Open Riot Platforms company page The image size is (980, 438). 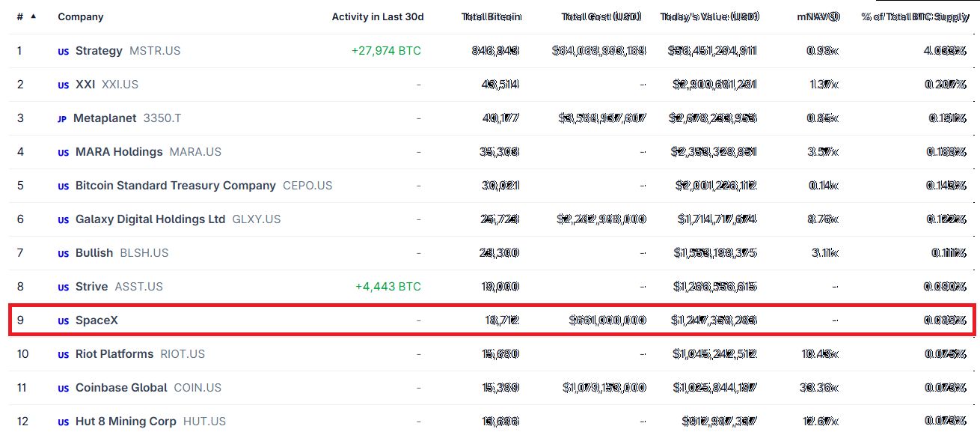(x=114, y=354)
